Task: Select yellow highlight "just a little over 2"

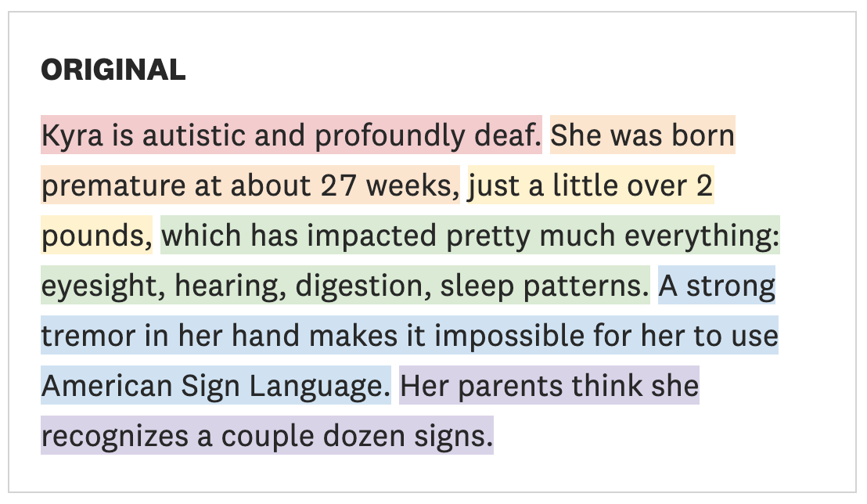Action: [591, 185]
